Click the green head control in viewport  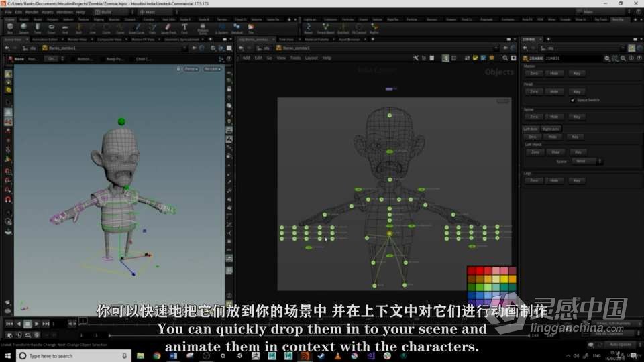click(121, 121)
